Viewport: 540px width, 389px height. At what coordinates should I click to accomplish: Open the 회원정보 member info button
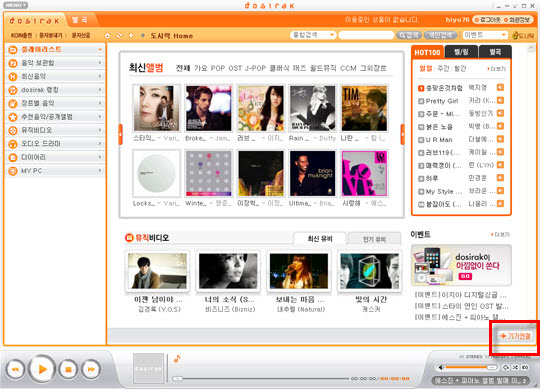pos(517,20)
